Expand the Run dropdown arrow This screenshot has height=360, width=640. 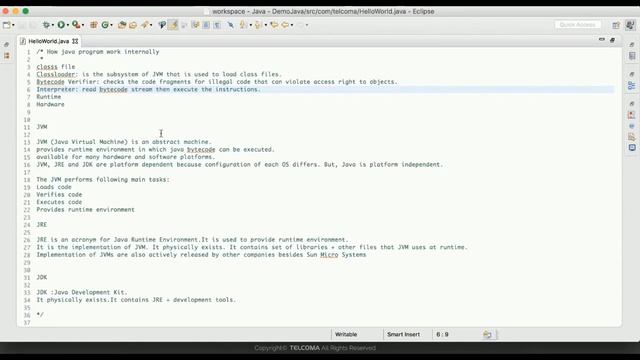(68, 25)
